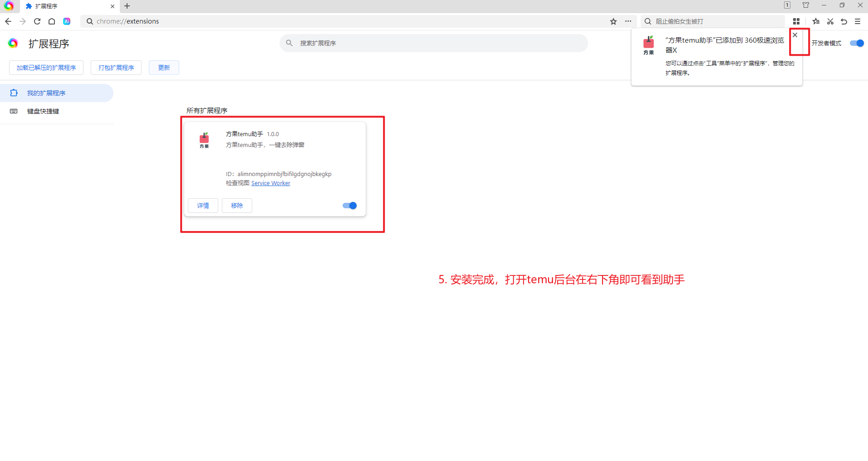Image resolution: width=868 pixels, height=461 pixels.
Task: Click the popup title "方果temu助手"已添加到 360极速浏览器X
Action: pyautogui.click(x=725, y=45)
